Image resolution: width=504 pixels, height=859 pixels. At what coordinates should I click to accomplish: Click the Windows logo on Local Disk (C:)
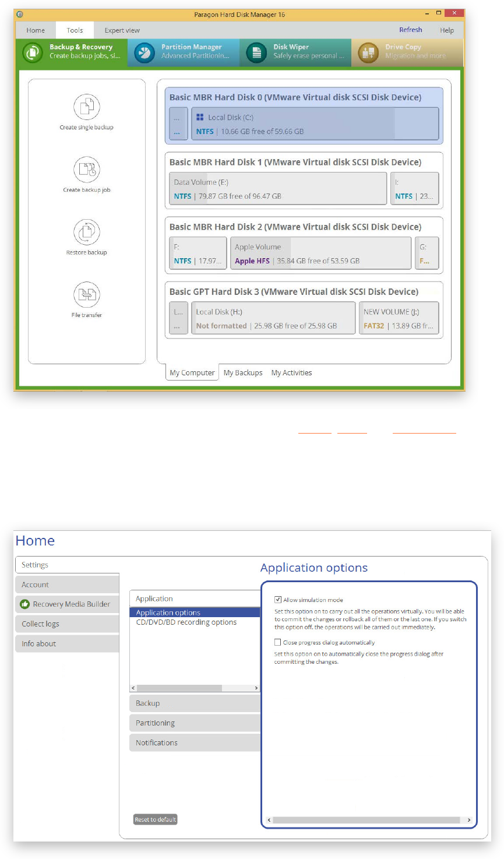click(200, 117)
